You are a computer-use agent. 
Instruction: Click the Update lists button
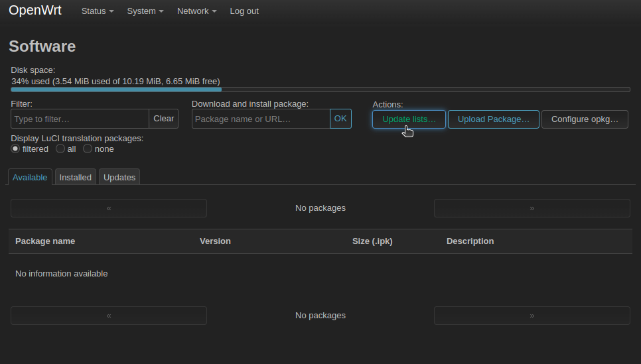[x=409, y=119]
